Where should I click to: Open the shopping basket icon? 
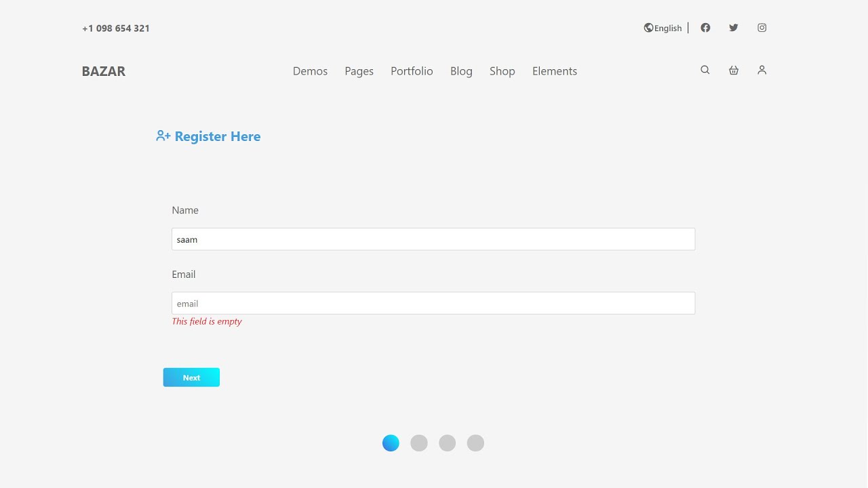pos(734,70)
